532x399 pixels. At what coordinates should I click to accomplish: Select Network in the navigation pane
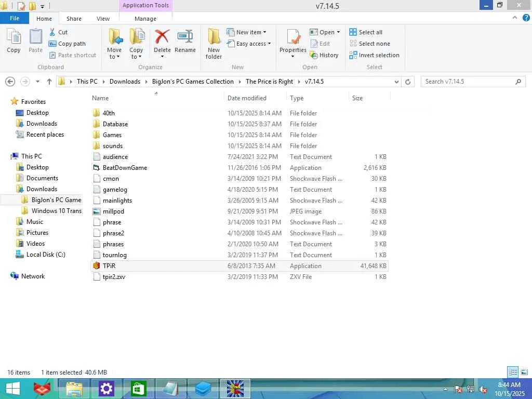point(28,276)
